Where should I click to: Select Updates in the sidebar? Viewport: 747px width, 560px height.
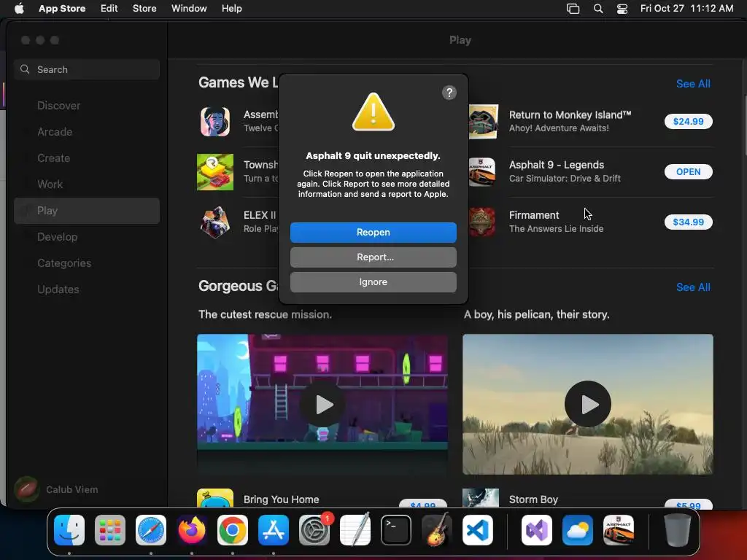pos(87,289)
